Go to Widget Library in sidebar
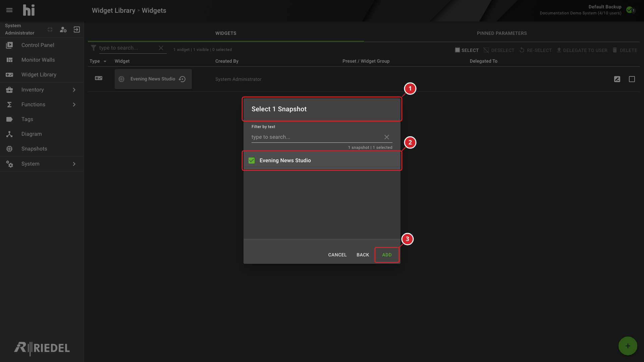 pyautogui.click(x=42, y=74)
